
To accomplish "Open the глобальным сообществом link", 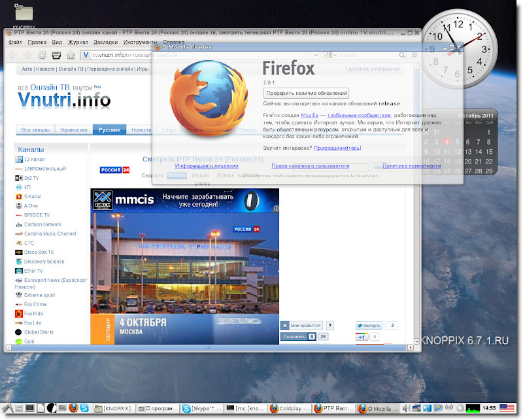I will [x=359, y=115].
